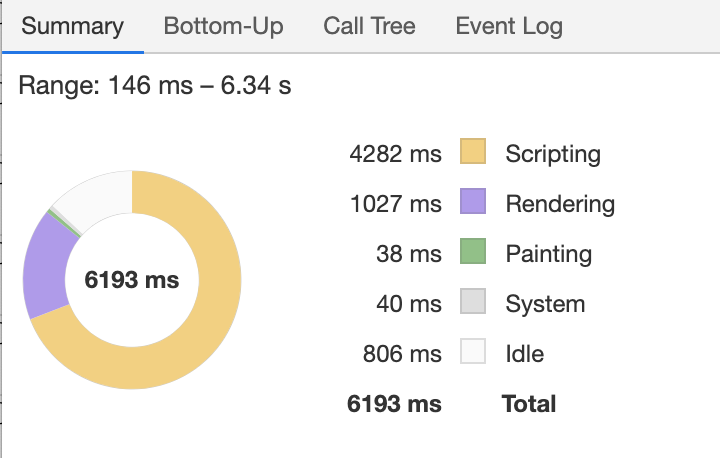The width and height of the screenshot is (720, 458).
Task: Select the Call Tree tab
Action: [x=369, y=26]
